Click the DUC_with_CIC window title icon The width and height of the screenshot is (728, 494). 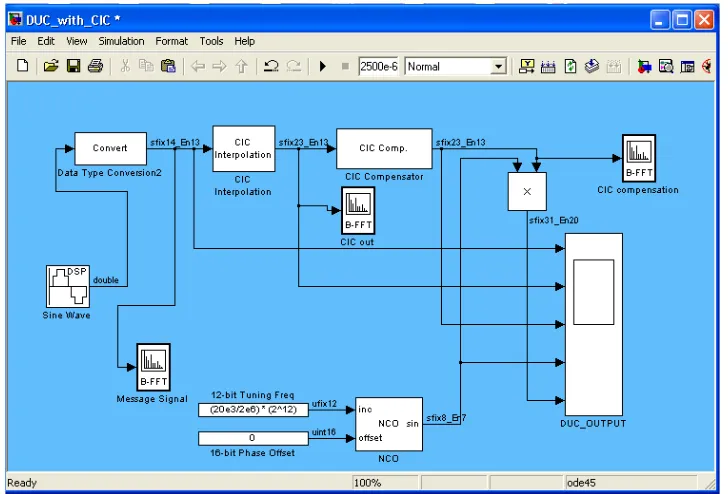point(15,20)
